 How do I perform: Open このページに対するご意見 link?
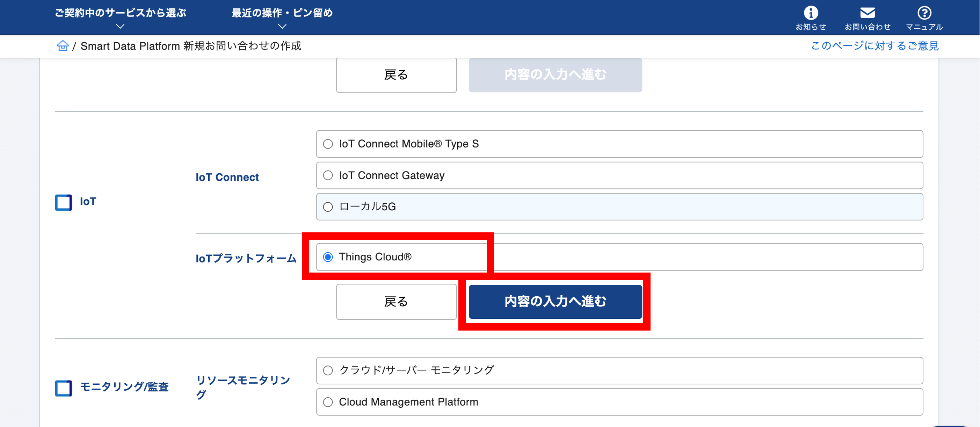874,46
